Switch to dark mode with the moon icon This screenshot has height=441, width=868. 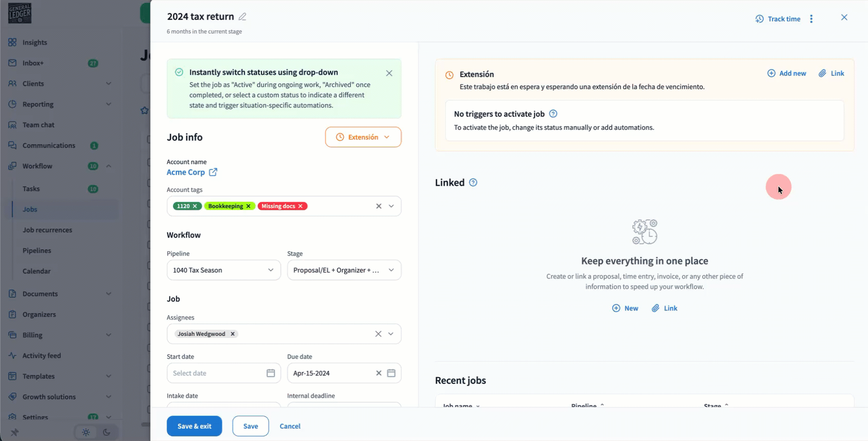pos(107,432)
